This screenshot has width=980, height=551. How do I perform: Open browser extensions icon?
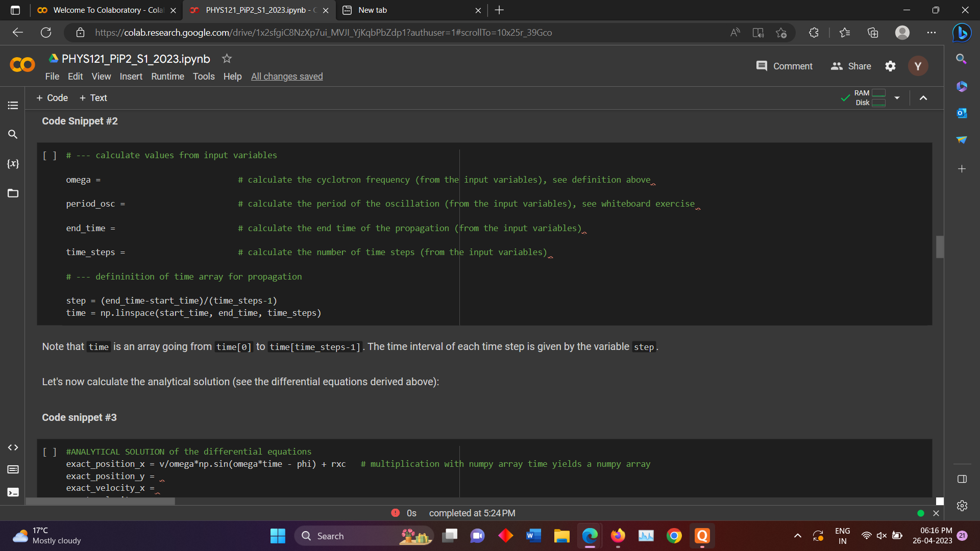click(814, 33)
